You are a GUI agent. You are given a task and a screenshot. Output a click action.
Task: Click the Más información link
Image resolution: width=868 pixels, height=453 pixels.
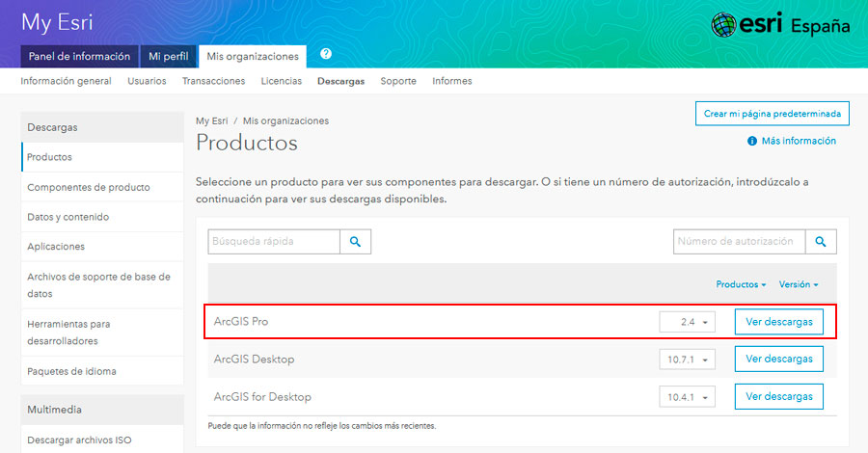pos(799,141)
